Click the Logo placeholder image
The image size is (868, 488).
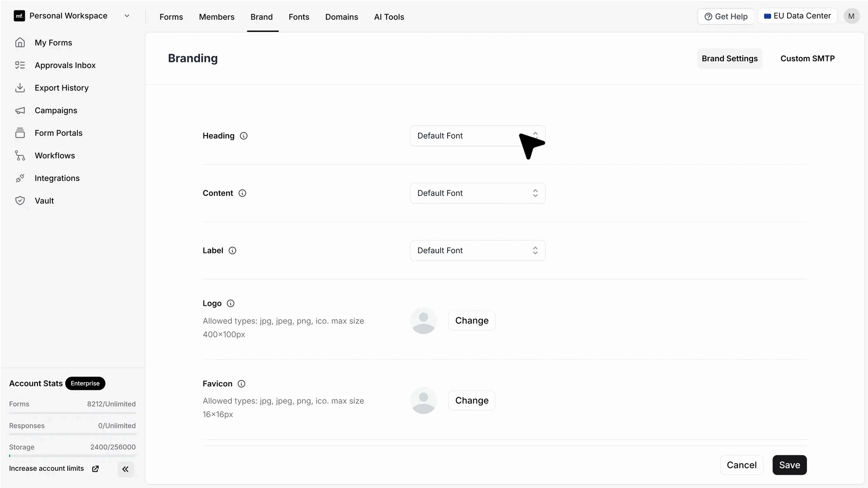[x=424, y=321]
